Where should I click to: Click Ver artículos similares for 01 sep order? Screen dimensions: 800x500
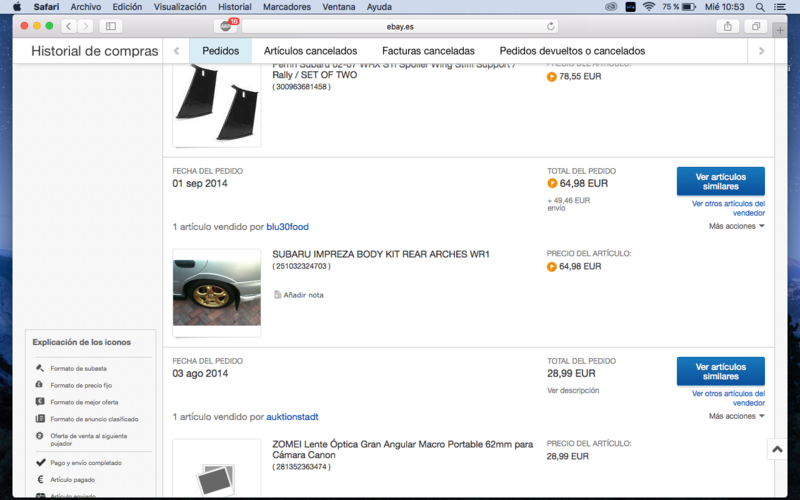coord(720,181)
